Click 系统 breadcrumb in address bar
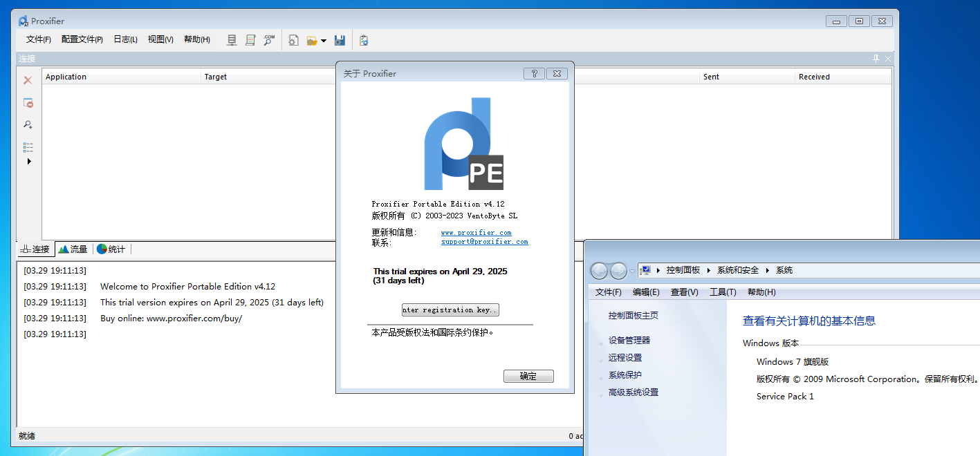This screenshot has height=456, width=980. click(x=784, y=270)
